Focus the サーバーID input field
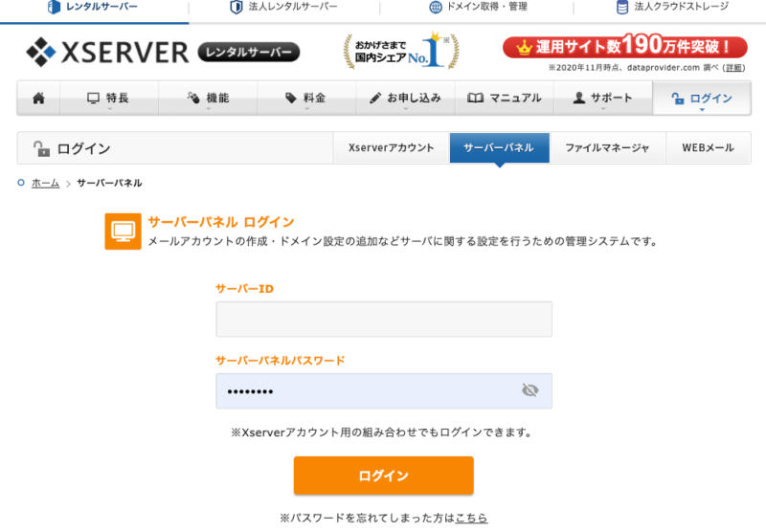The width and height of the screenshot is (766, 532). 384,320
